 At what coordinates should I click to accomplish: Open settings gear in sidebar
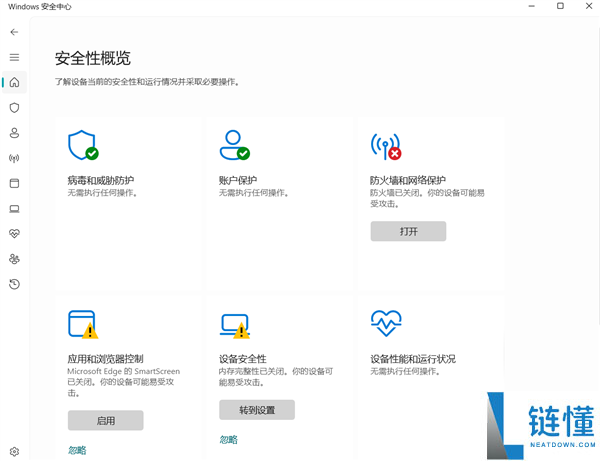point(14,452)
